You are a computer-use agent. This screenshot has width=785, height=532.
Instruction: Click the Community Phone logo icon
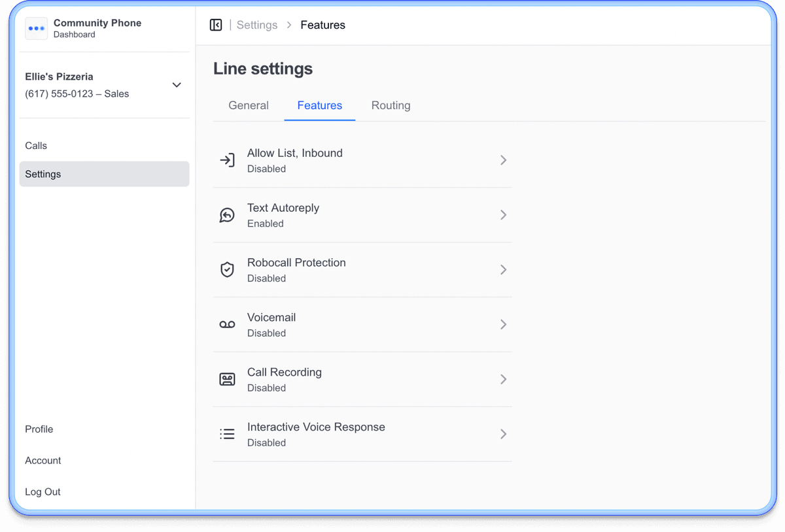36,29
